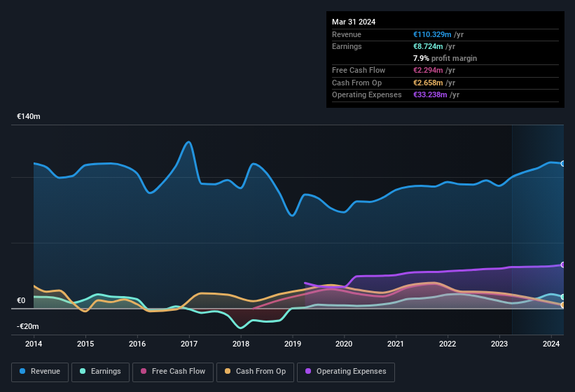This screenshot has height=392, width=575.
Task: Click the Earnings trough near 2018
Action: 240,328
